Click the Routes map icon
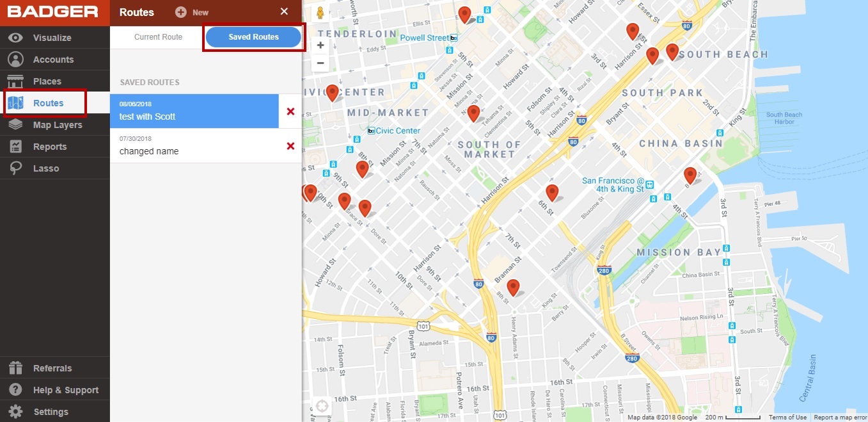The image size is (868, 422). click(x=15, y=103)
